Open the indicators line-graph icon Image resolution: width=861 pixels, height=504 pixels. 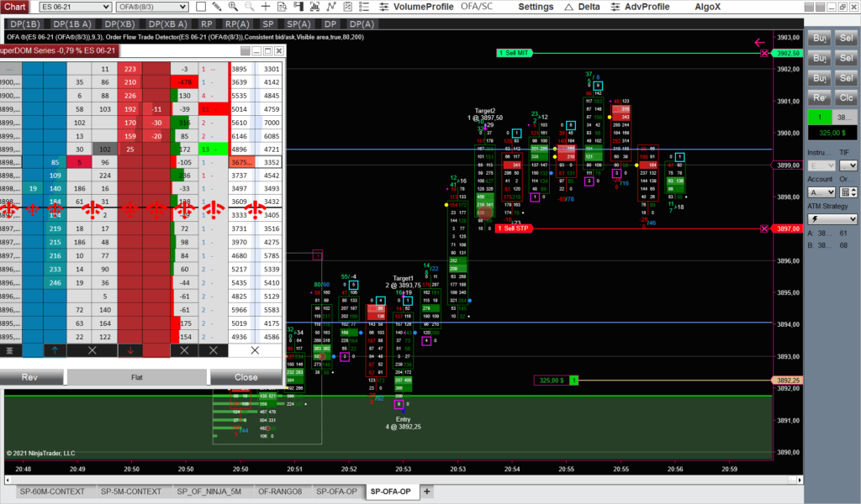(x=331, y=7)
